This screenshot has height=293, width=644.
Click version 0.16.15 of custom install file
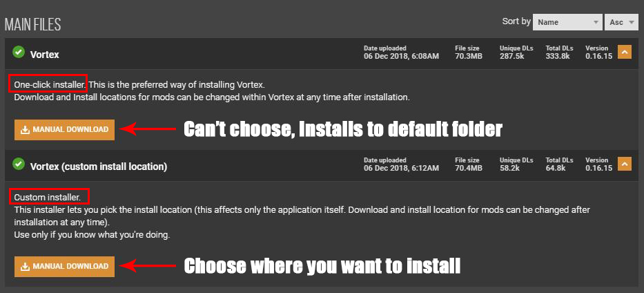(x=599, y=168)
